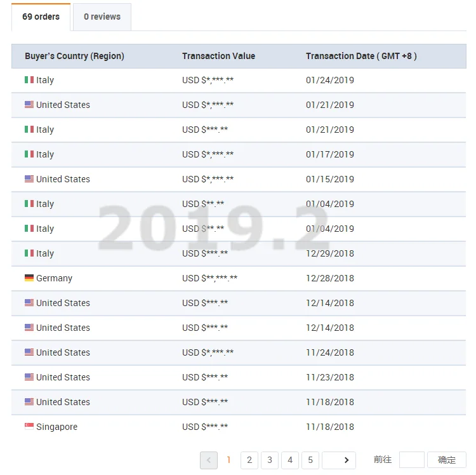Image resolution: width=476 pixels, height=475 pixels.
Task: Click the Italy flag in the 01/24/2019 row
Action: click(x=29, y=80)
